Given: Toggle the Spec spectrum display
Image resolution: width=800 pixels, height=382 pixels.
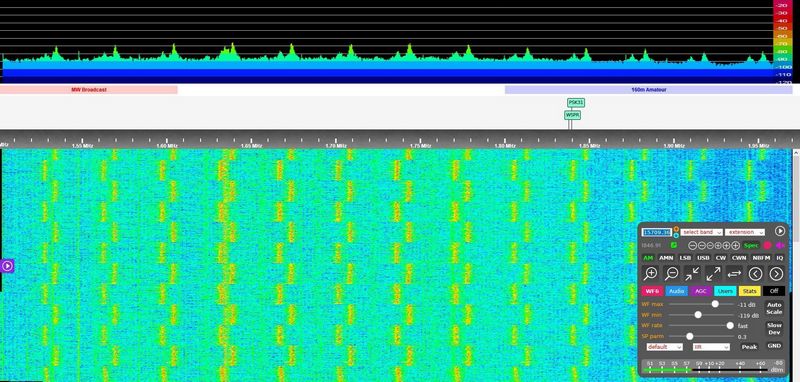Looking at the screenshot, I should (751, 246).
